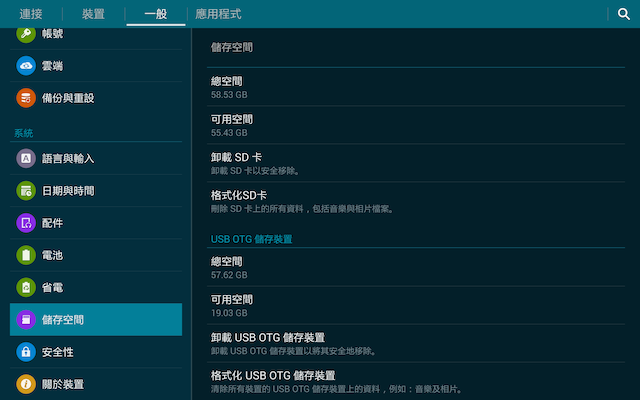This screenshot has height=400, width=640.
Task: Switch to the 裝置 tab
Action: point(93,14)
